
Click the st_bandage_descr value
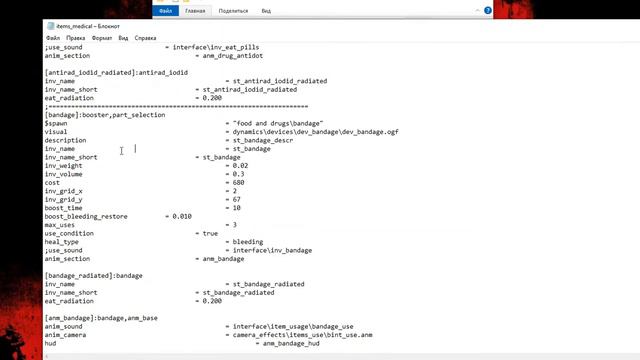point(263,140)
